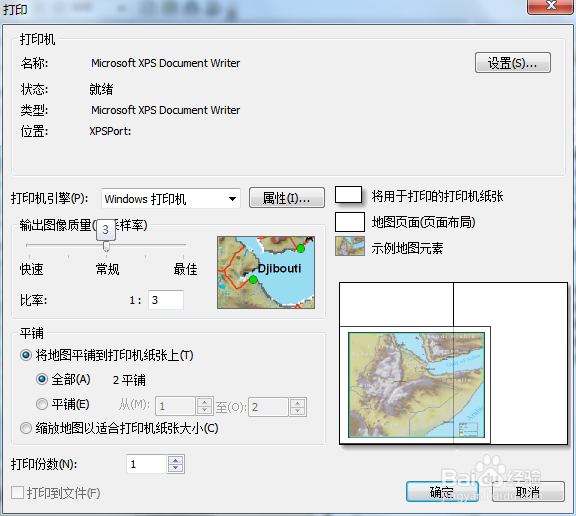
Task: Click the 最佳 quality label
Action: (x=186, y=269)
